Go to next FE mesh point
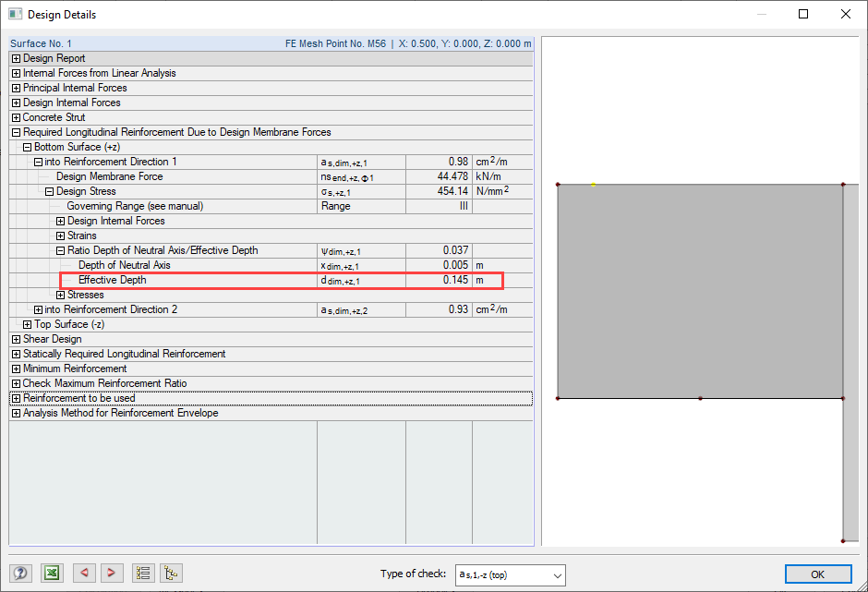This screenshot has width=868, height=592. 112,573
